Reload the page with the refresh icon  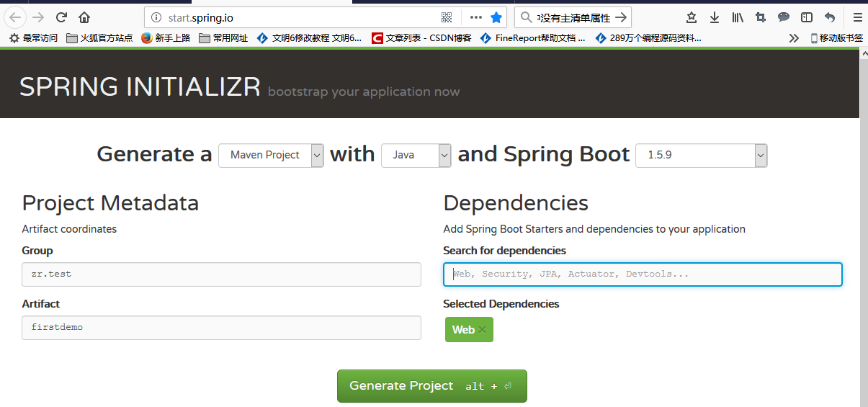click(61, 17)
